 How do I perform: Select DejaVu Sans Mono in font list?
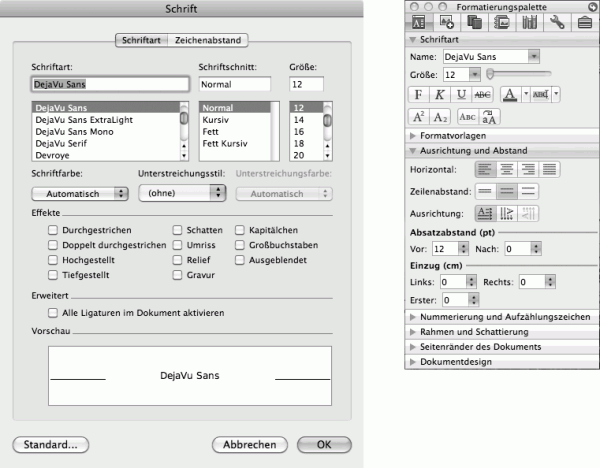(106, 132)
